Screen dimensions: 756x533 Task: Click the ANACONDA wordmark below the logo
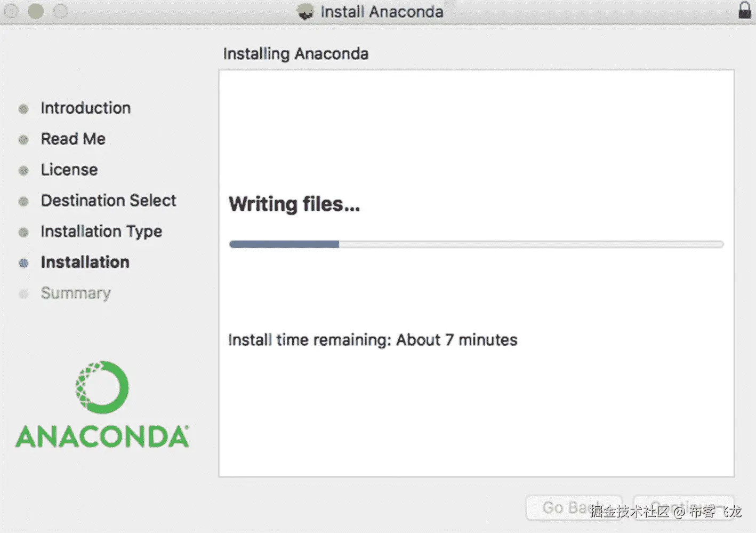pyautogui.click(x=102, y=437)
